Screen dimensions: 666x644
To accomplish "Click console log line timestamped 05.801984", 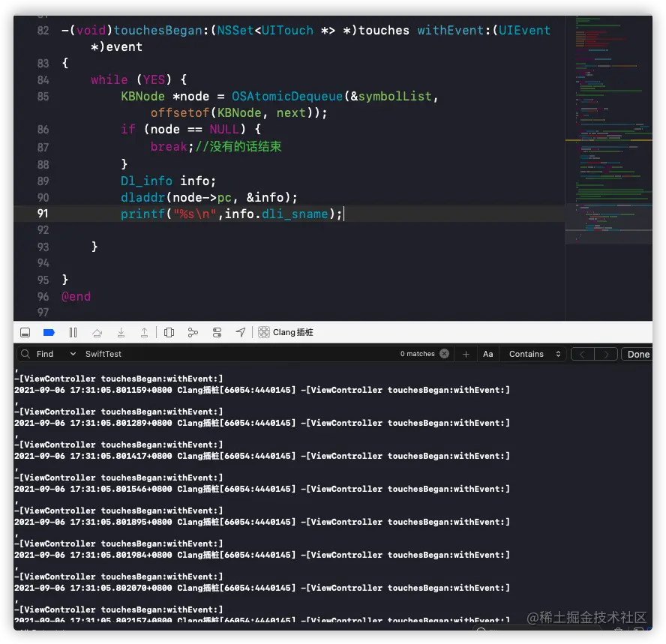I will 262,555.
